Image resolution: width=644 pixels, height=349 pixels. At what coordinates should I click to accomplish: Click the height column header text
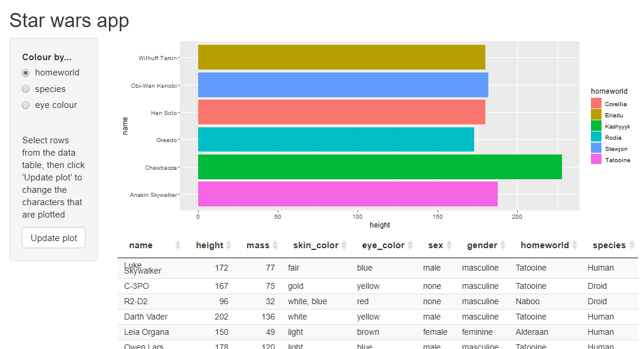click(209, 245)
